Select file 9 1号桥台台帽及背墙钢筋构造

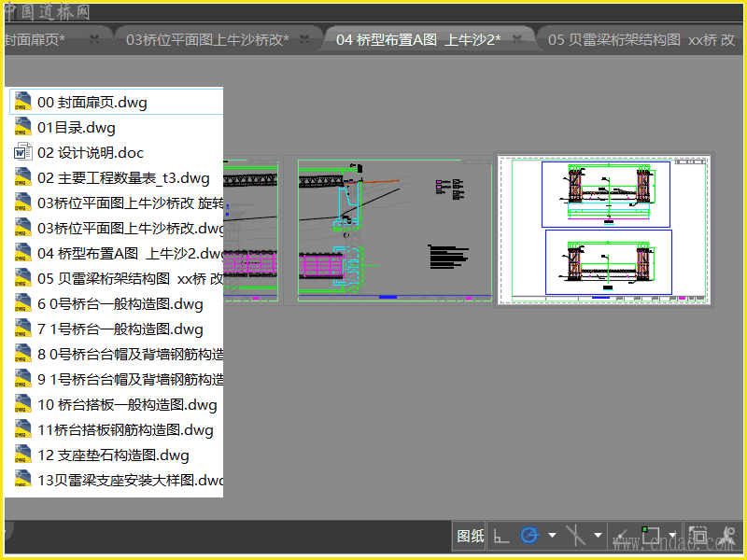click(x=116, y=380)
